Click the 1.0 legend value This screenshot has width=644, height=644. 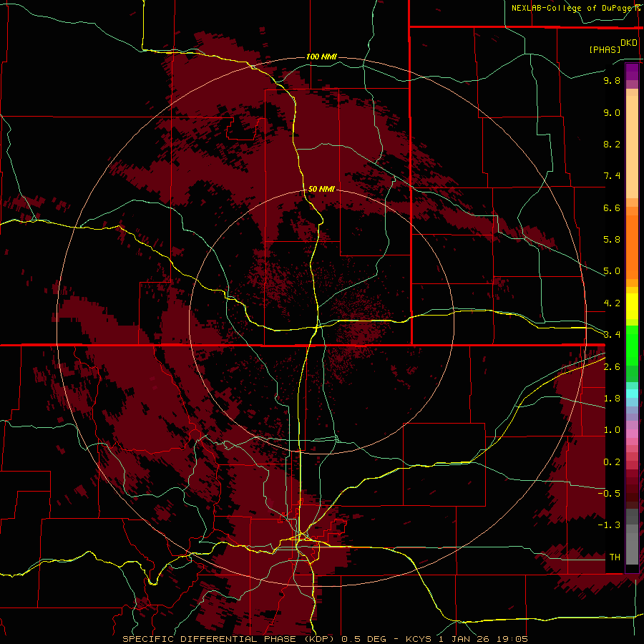(612, 430)
